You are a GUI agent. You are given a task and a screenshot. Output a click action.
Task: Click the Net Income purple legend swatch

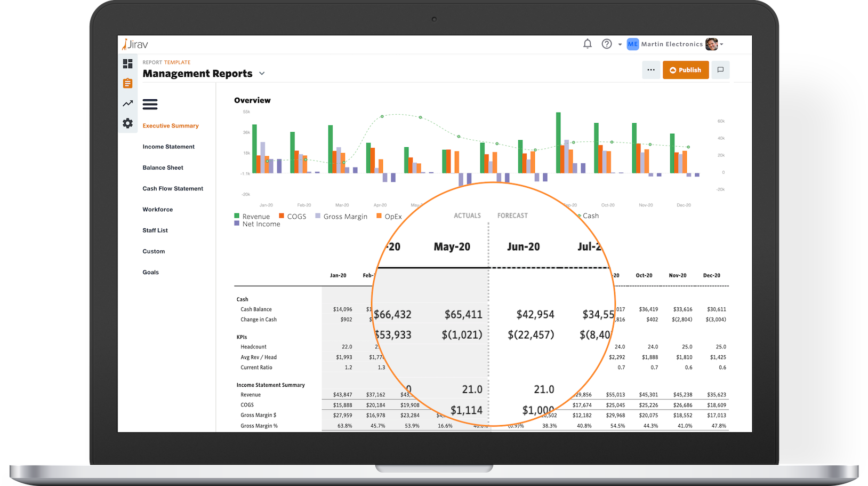[x=237, y=224]
